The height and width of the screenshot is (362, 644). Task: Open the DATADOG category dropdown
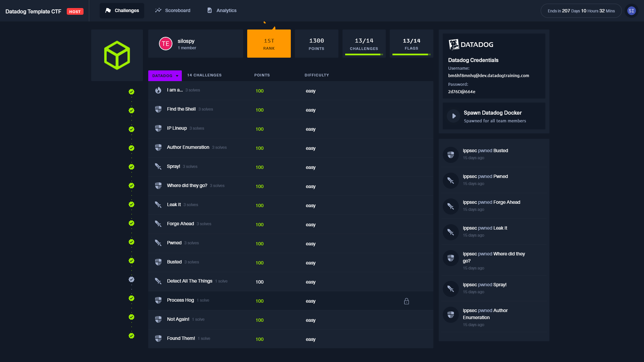tap(165, 75)
